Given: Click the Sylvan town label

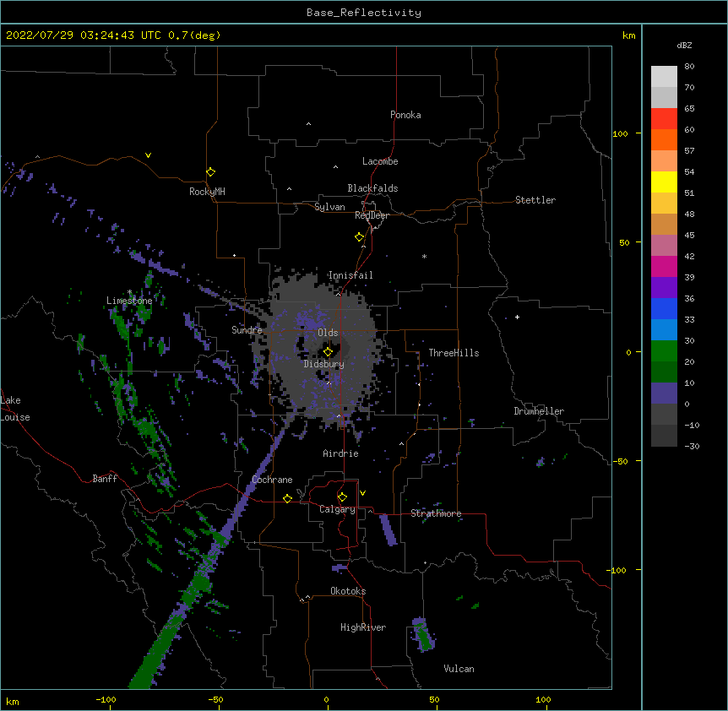Looking at the screenshot, I should click(x=329, y=207).
